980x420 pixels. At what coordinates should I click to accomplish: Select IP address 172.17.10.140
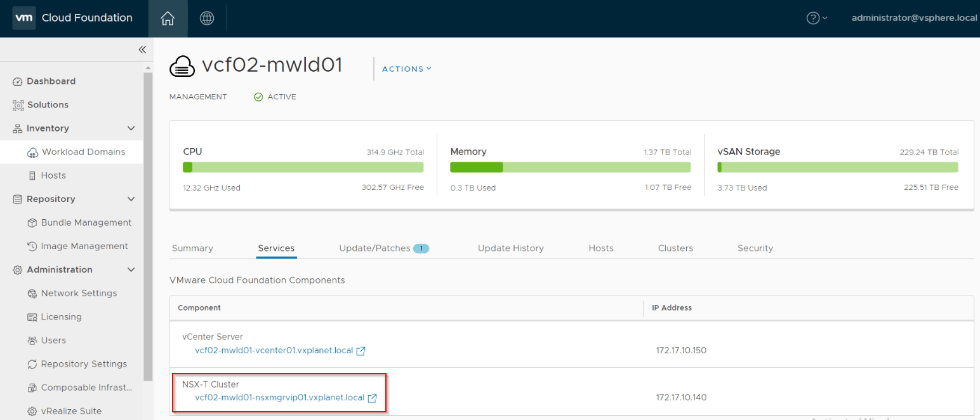tap(681, 398)
